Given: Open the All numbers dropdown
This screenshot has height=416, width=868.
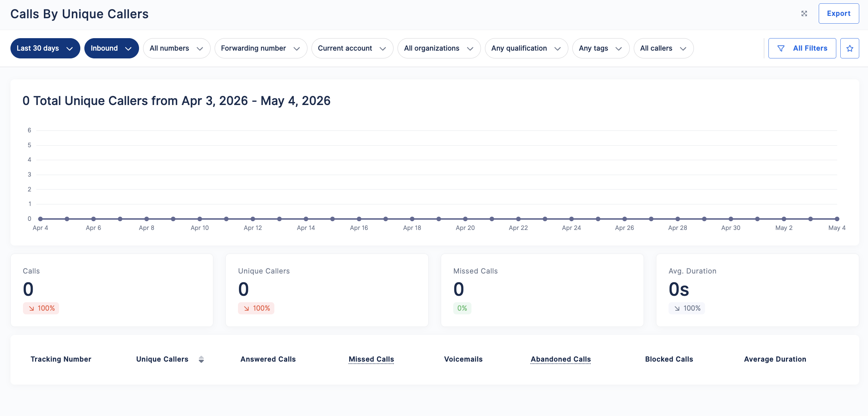Looking at the screenshot, I should (177, 48).
